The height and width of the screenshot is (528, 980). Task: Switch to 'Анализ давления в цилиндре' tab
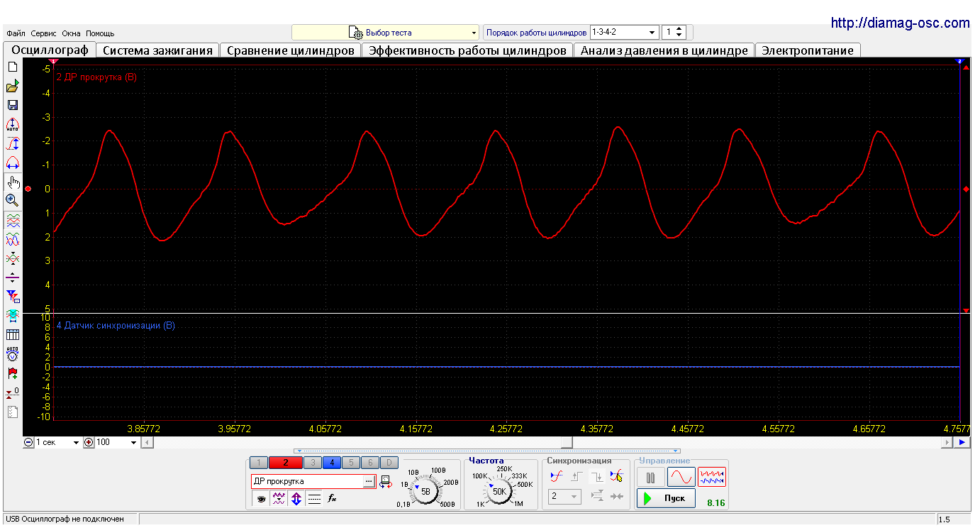(x=664, y=50)
